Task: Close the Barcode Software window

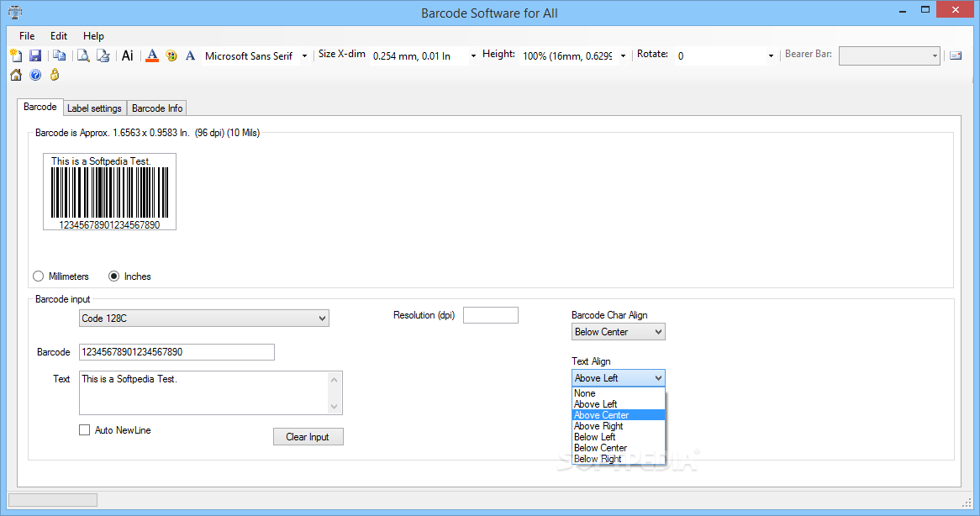Action: pyautogui.click(x=956, y=9)
